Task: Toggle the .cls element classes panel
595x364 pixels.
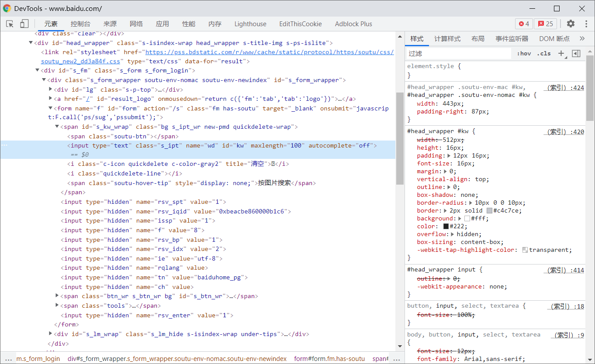Action: click(544, 54)
